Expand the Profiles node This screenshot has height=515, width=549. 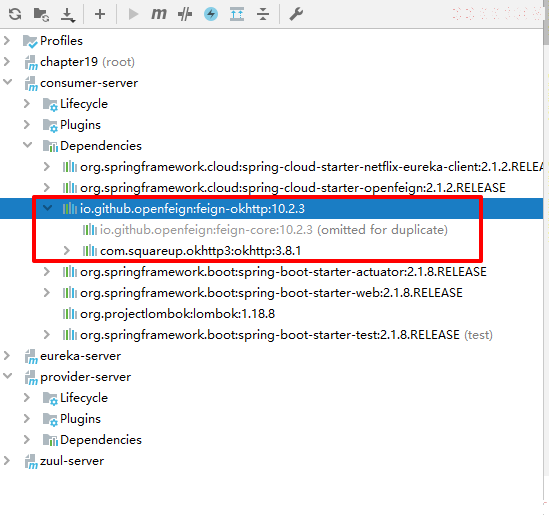click(x=7, y=41)
